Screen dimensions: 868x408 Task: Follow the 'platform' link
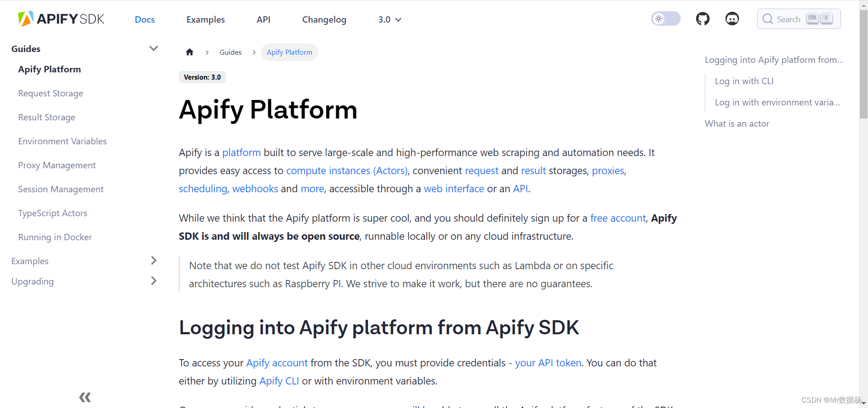241,152
